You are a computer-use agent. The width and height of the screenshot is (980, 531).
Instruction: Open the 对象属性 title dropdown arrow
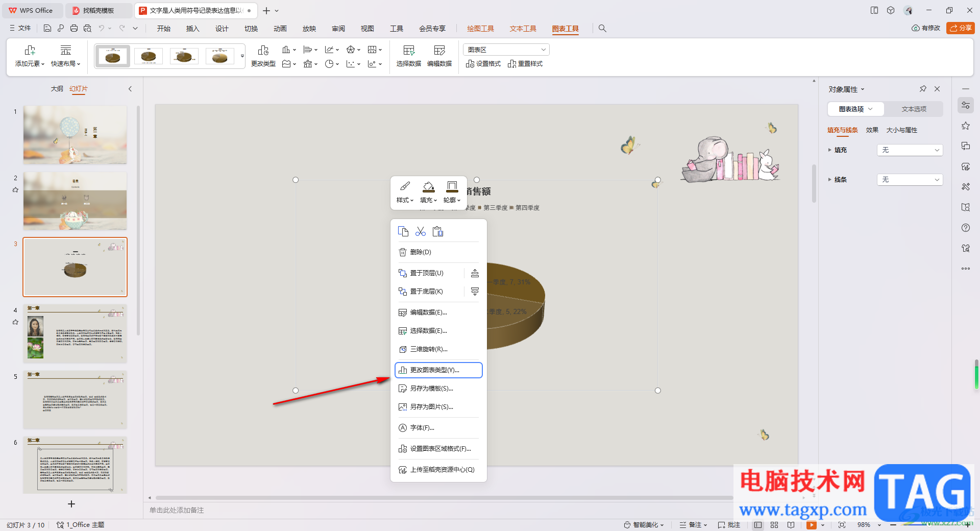(x=863, y=89)
